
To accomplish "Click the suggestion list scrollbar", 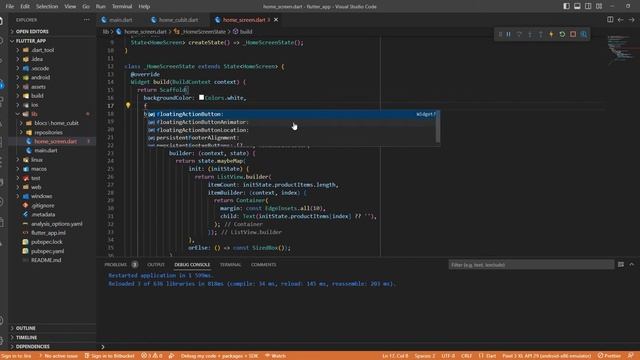I will [438, 127].
